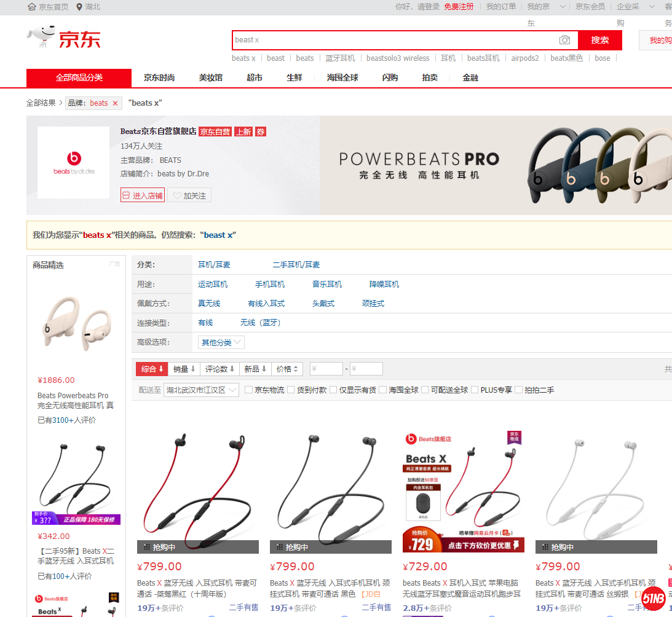Click suggested search term bose
Viewport: 672px width, 617px height.
pos(602,58)
